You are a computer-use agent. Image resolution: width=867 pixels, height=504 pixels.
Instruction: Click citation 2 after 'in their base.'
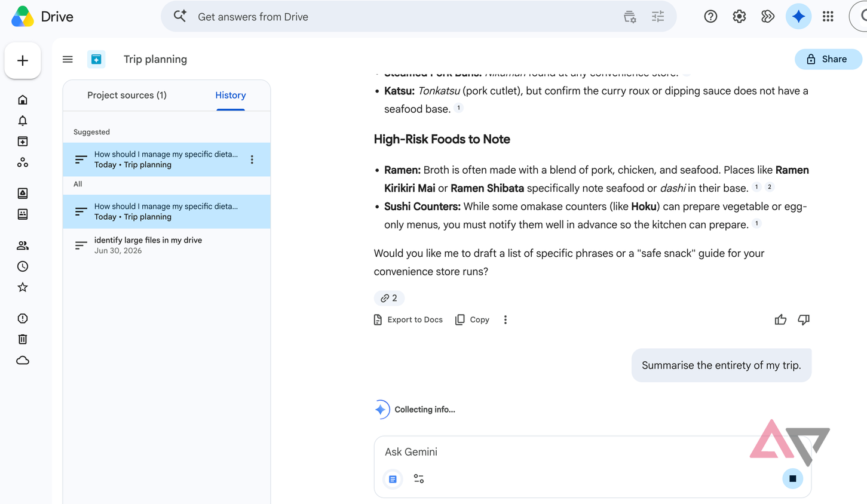pos(770,187)
